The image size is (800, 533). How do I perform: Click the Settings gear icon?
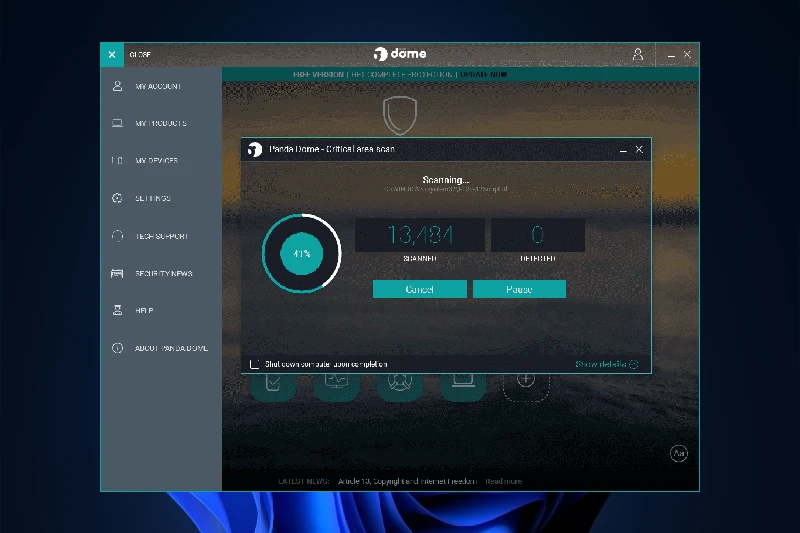117,198
